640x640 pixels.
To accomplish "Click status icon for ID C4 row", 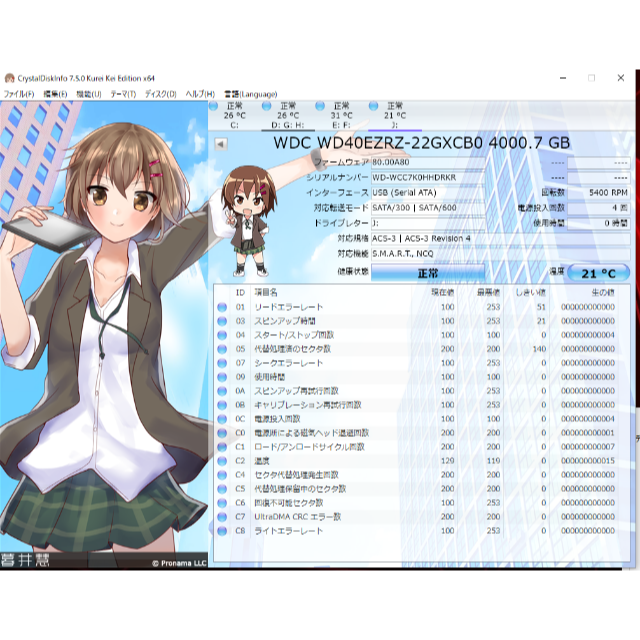I will pos(222,475).
